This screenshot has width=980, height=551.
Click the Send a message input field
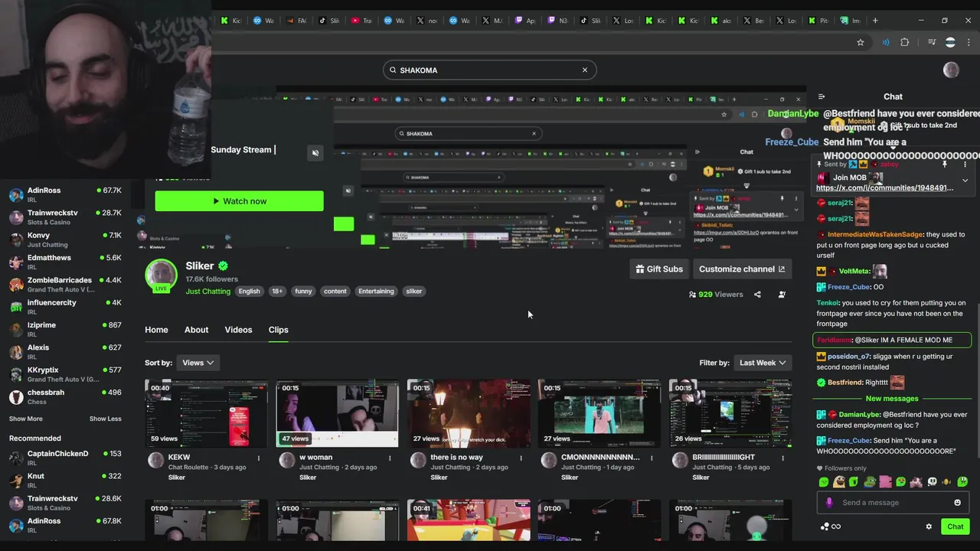(892, 503)
